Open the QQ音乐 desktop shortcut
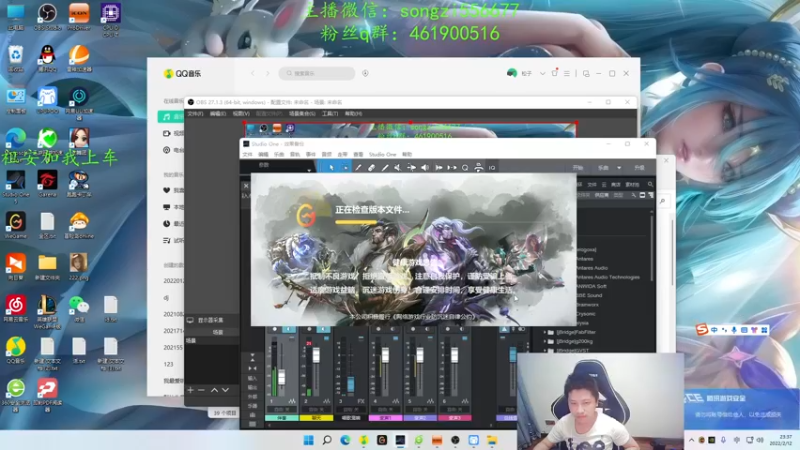Image resolution: width=800 pixels, height=450 pixels. 15,350
